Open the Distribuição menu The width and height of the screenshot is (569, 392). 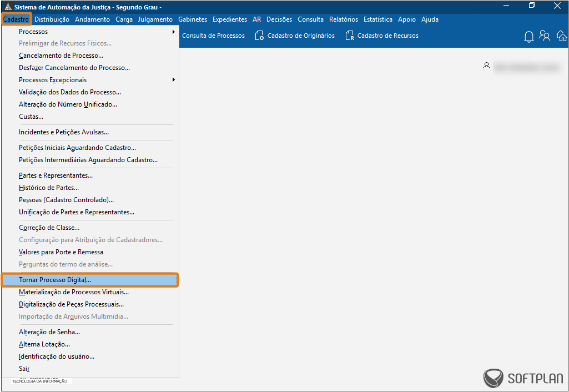(x=52, y=19)
